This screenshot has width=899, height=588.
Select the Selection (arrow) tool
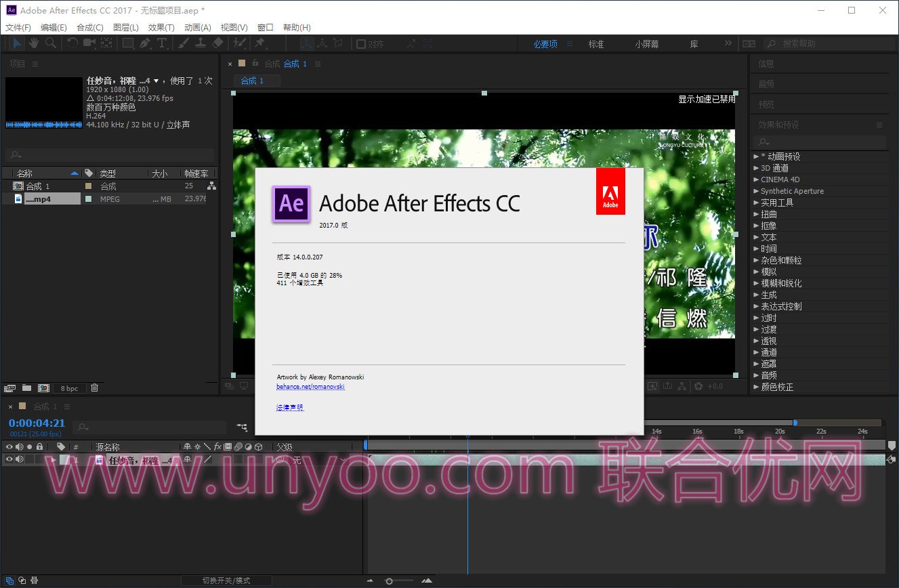tap(17, 43)
